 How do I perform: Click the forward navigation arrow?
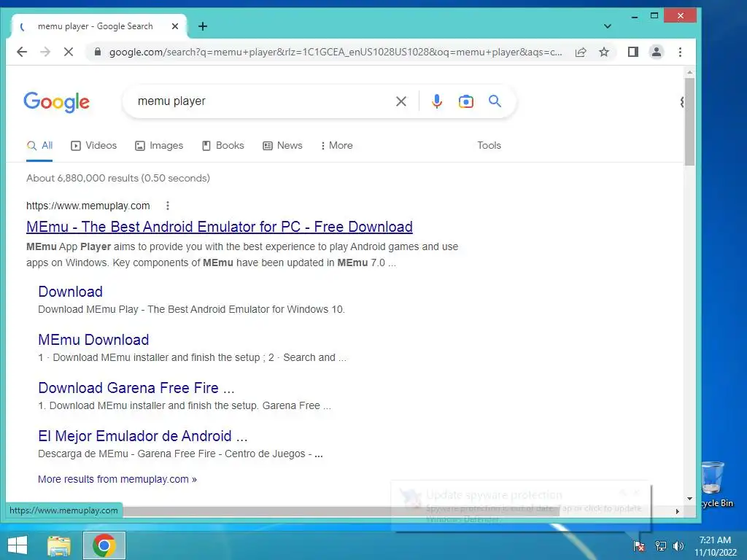coord(45,52)
